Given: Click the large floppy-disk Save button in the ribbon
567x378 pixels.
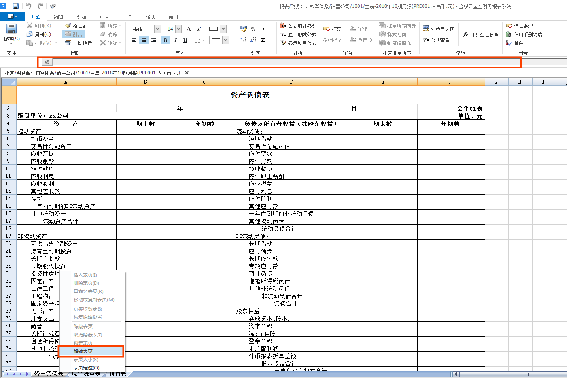Looking at the screenshot, I should click(11, 29).
